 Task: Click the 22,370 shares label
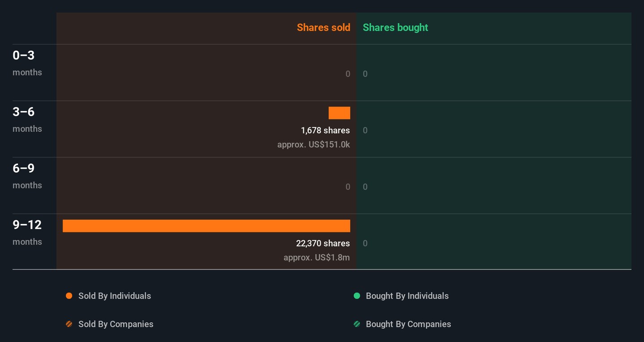point(323,243)
